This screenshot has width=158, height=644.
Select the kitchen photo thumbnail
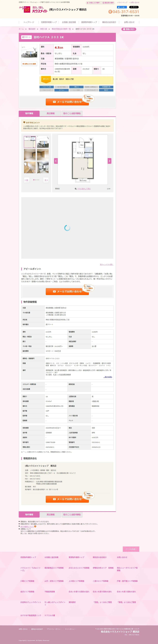[43, 167]
